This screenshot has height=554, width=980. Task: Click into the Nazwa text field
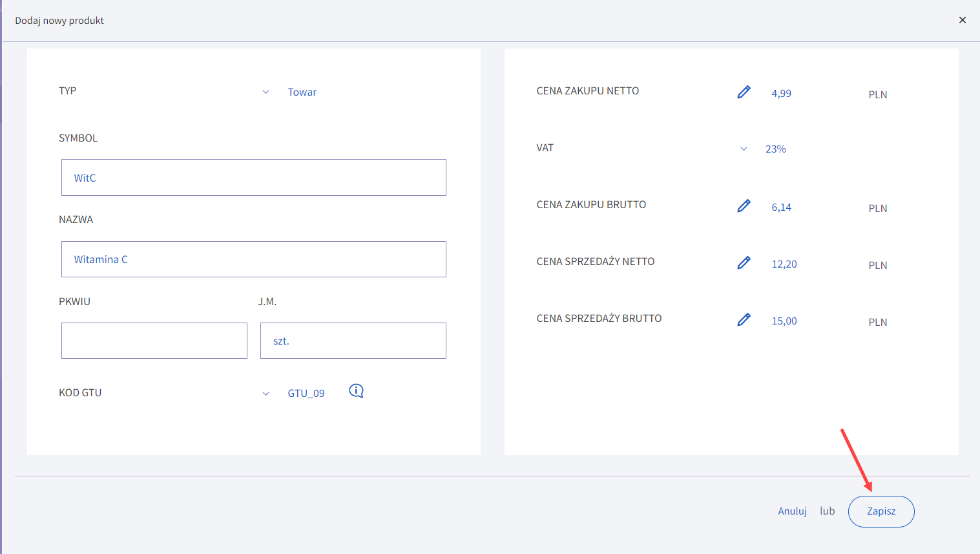[253, 259]
